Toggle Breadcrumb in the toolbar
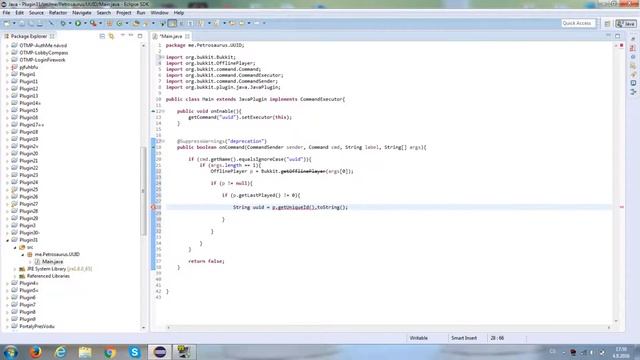 [162, 23]
